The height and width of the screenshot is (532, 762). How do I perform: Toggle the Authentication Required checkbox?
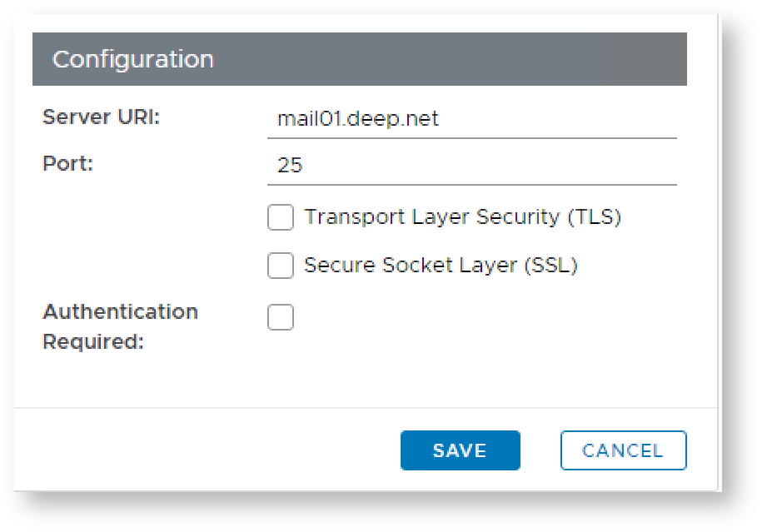point(281,317)
